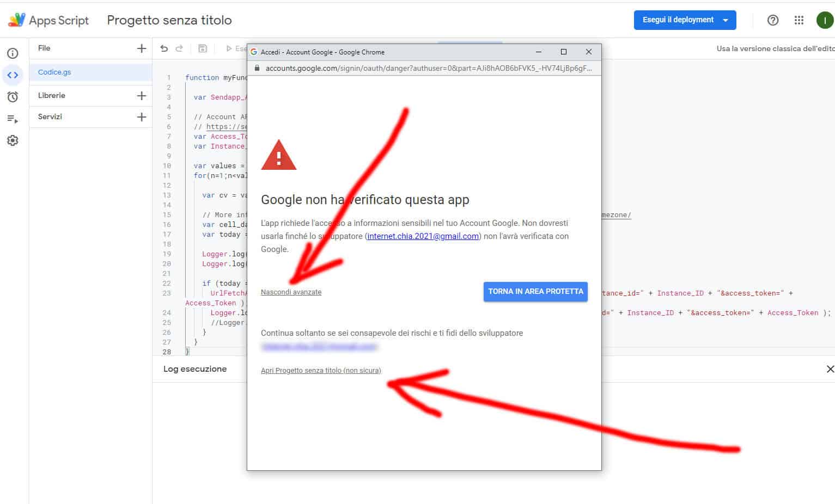Open the Executions list icon

(13, 119)
